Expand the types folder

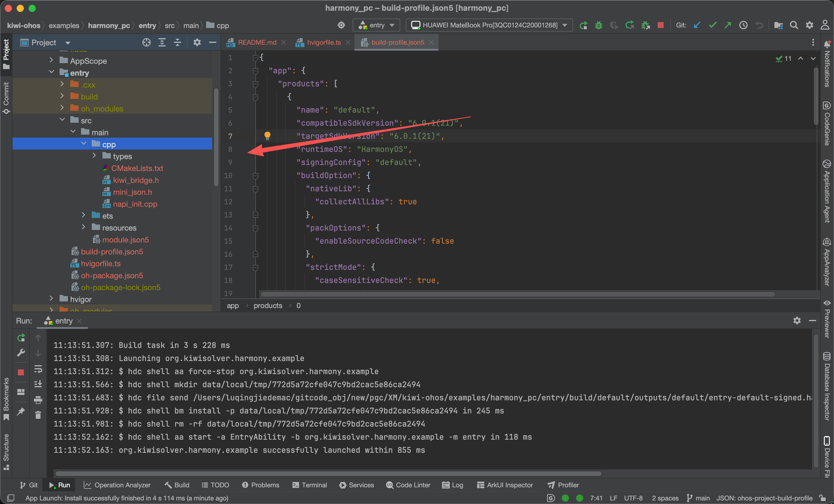click(94, 155)
